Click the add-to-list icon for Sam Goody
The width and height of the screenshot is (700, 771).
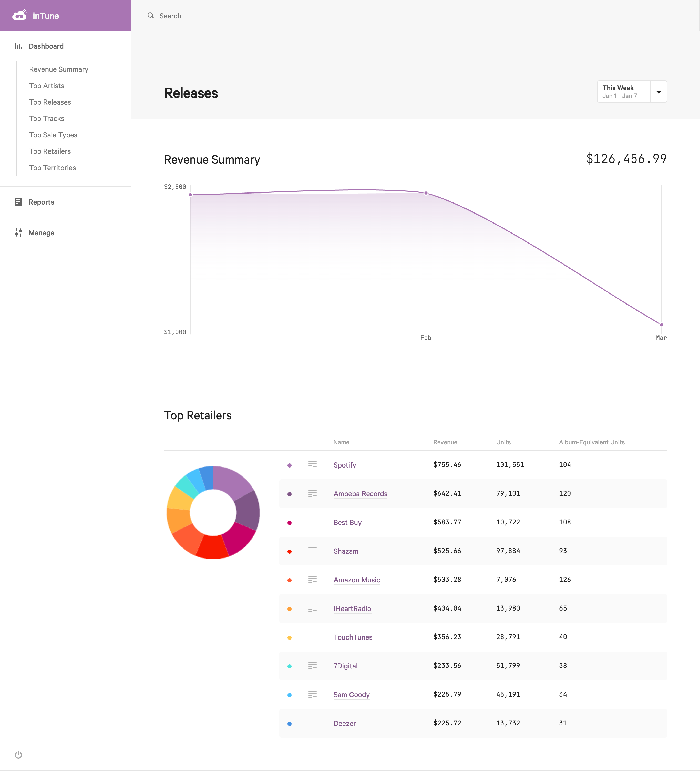pyautogui.click(x=313, y=695)
